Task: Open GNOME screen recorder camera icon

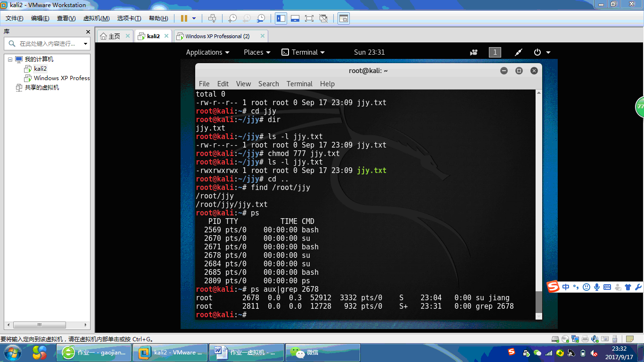Action: click(474, 52)
